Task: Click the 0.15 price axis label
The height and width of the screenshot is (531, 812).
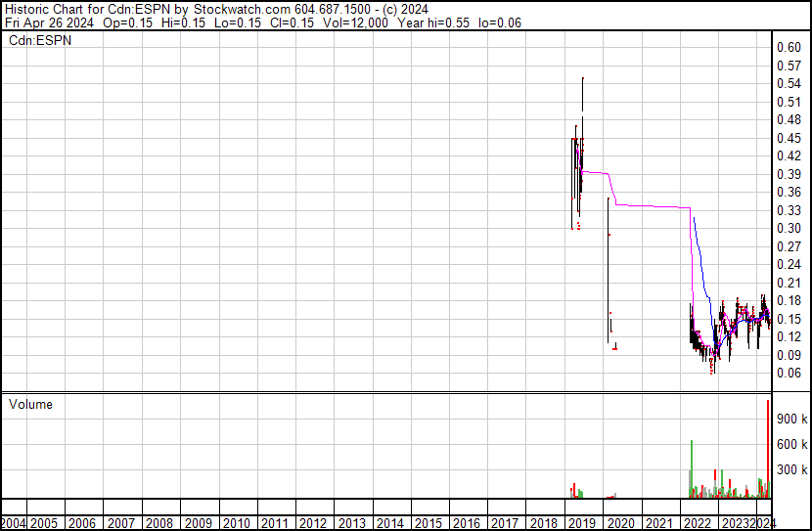Action: (789, 319)
